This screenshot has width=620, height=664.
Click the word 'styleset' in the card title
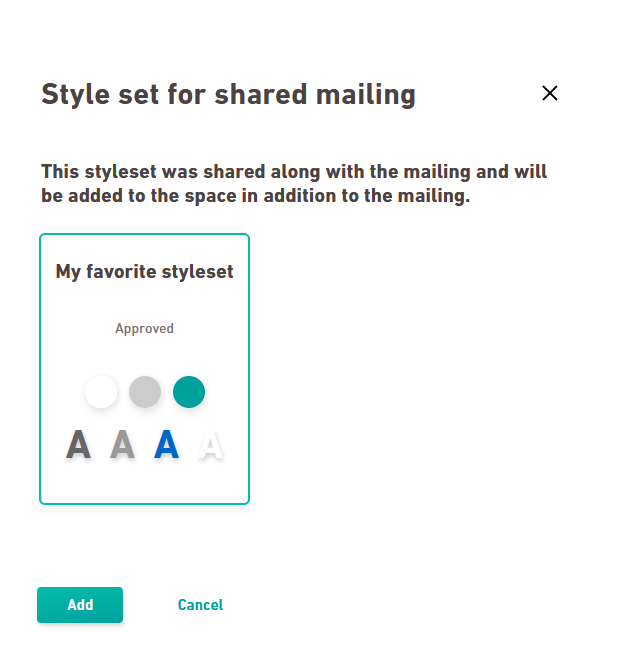[x=201, y=272]
